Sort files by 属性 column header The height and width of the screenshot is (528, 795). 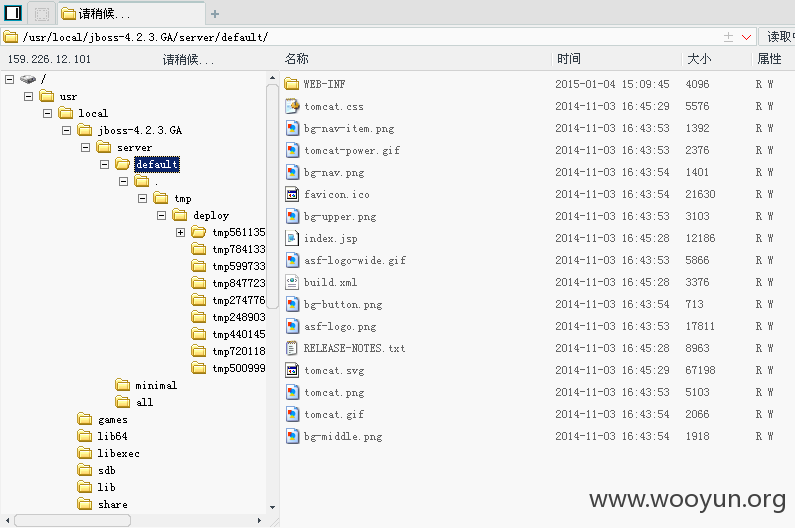(769, 59)
